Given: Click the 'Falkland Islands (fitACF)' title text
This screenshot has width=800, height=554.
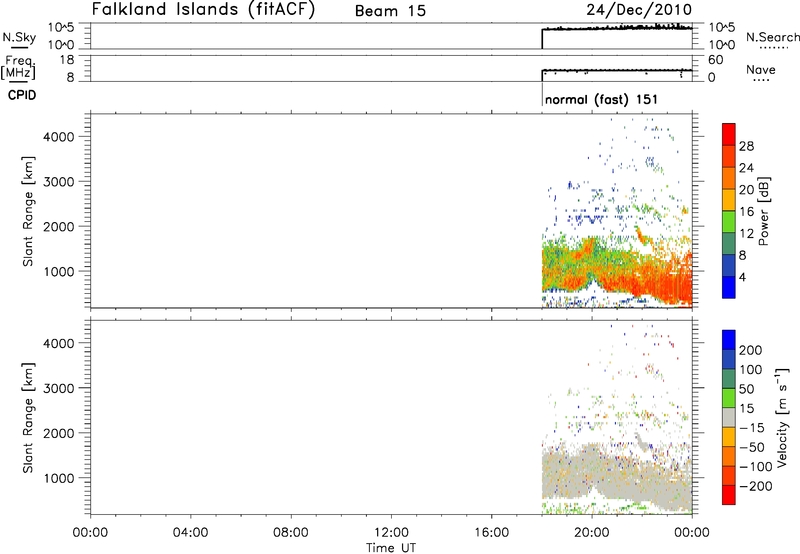Looking at the screenshot, I should 204,10.
